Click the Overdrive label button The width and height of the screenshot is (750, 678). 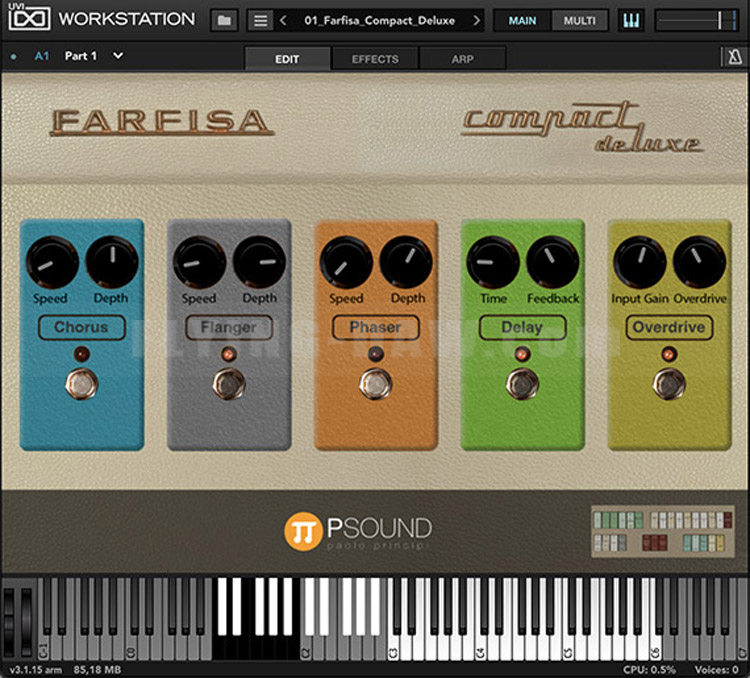click(x=669, y=328)
